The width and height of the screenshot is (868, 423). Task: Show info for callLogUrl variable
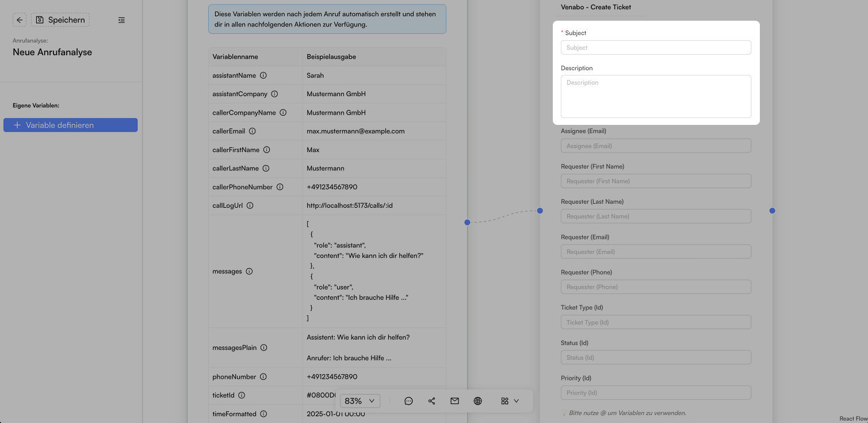click(250, 205)
